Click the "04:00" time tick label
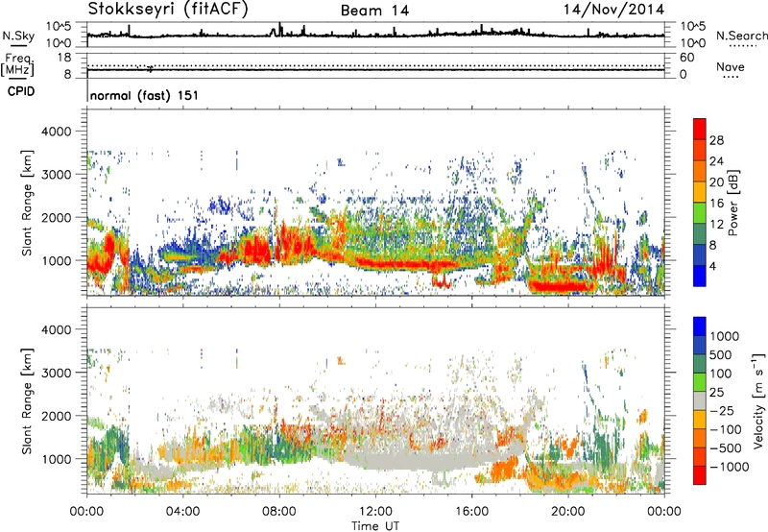The image size is (768, 532). [182, 512]
